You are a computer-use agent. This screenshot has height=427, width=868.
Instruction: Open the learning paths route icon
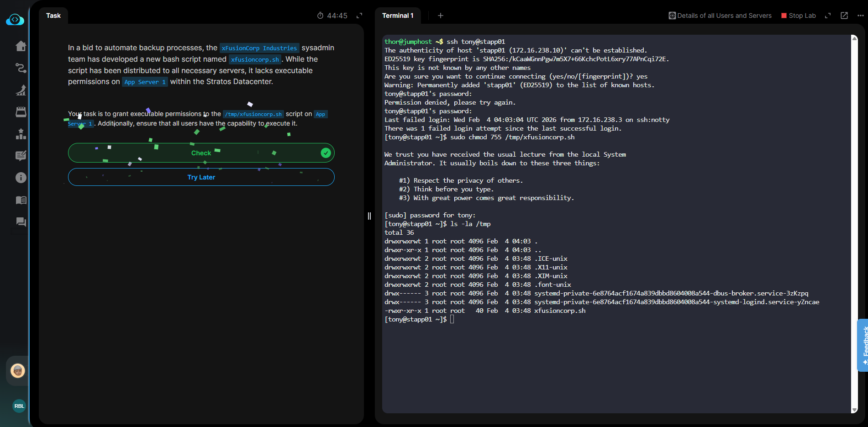[x=21, y=68]
